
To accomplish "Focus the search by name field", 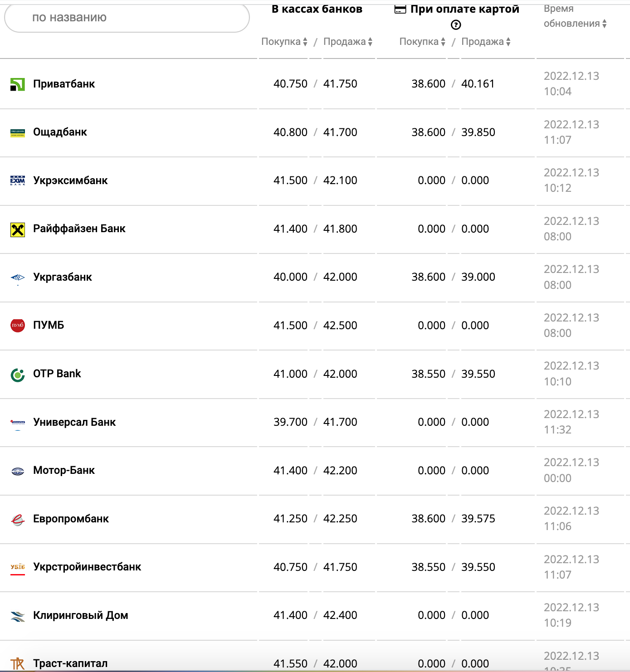I will pyautogui.click(x=127, y=18).
